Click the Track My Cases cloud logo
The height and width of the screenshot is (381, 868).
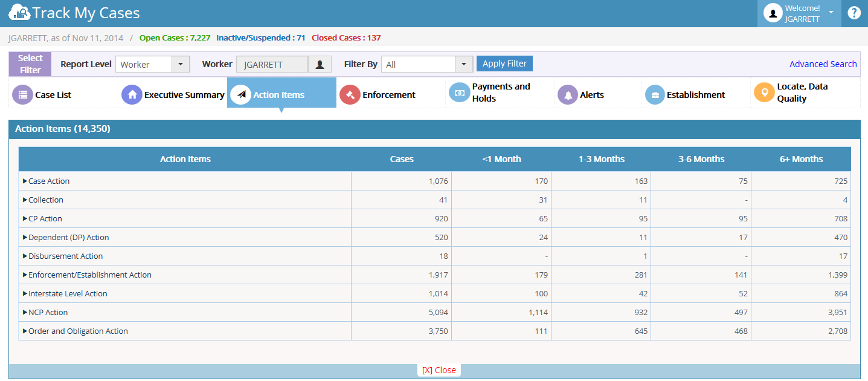click(19, 13)
